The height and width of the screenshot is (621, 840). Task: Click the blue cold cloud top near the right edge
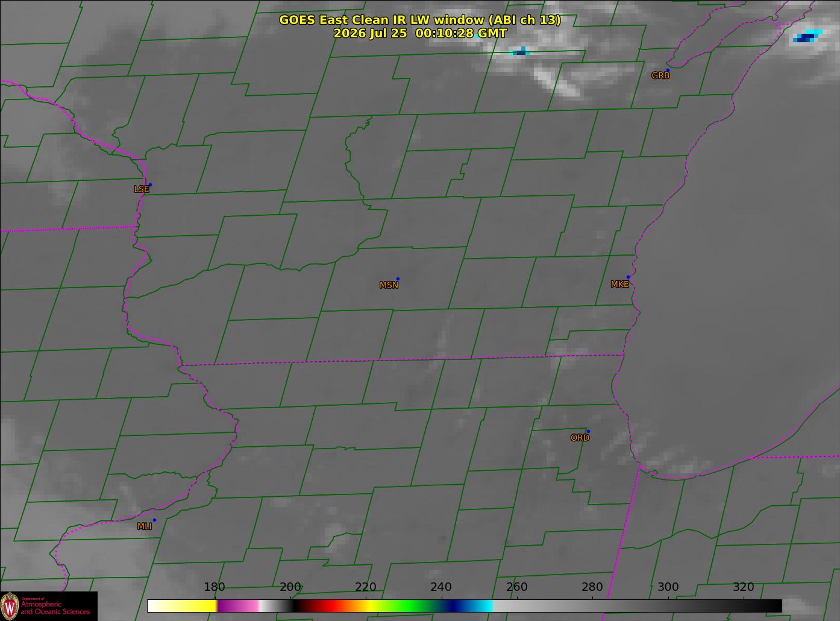[x=806, y=37]
